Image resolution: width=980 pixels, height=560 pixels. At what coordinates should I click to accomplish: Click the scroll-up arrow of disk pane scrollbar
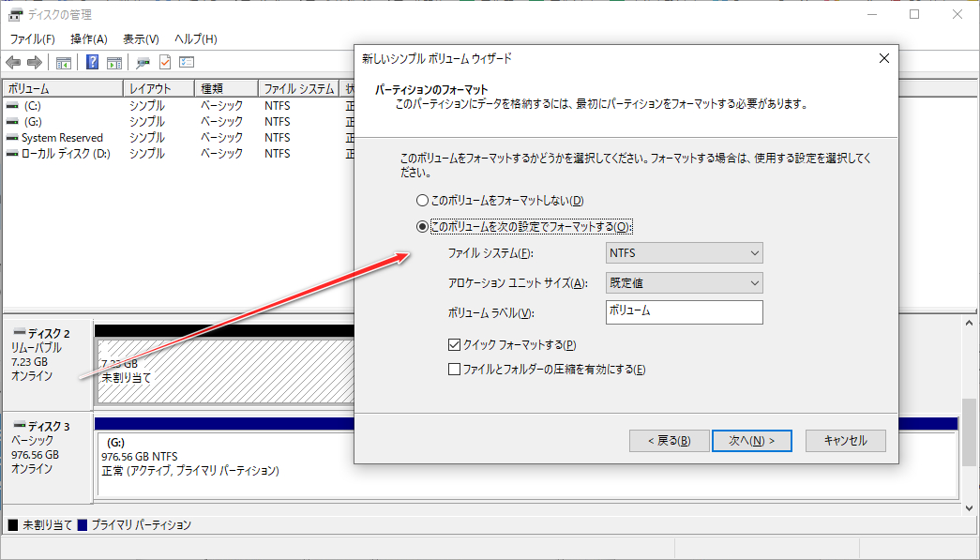pos(969,324)
